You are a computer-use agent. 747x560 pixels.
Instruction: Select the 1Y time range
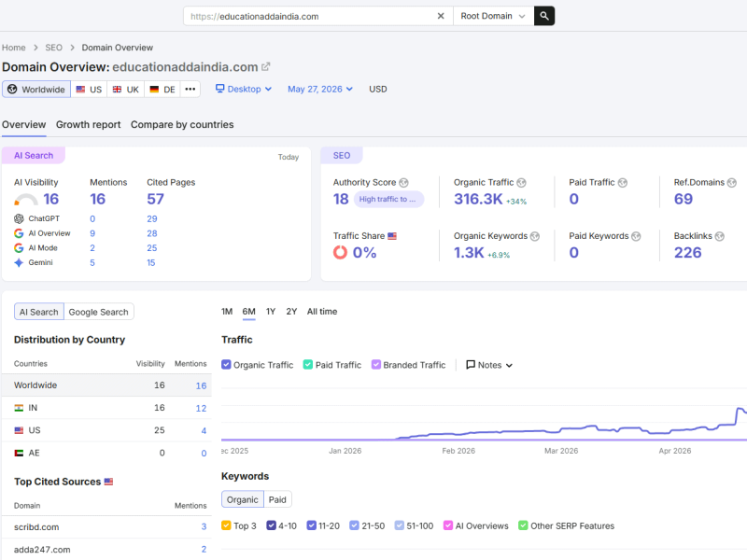point(271,312)
